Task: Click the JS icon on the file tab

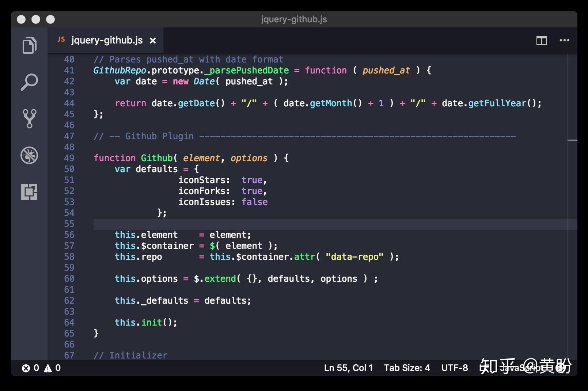Action: click(61, 39)
